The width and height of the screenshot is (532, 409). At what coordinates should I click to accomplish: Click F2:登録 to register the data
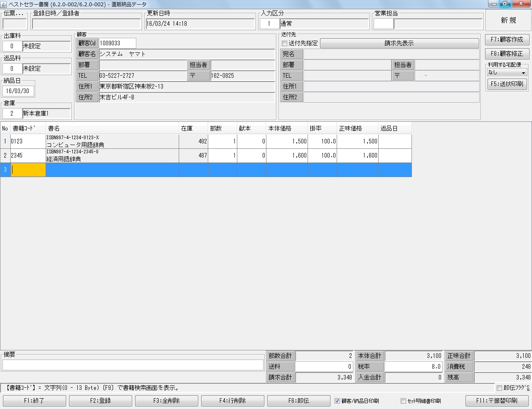tap(100, 401)
